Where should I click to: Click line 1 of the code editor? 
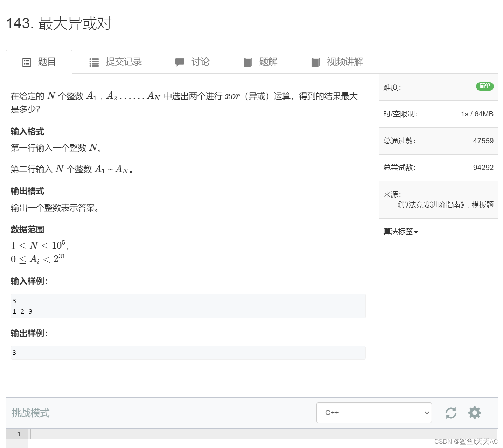tap(105, 434)
